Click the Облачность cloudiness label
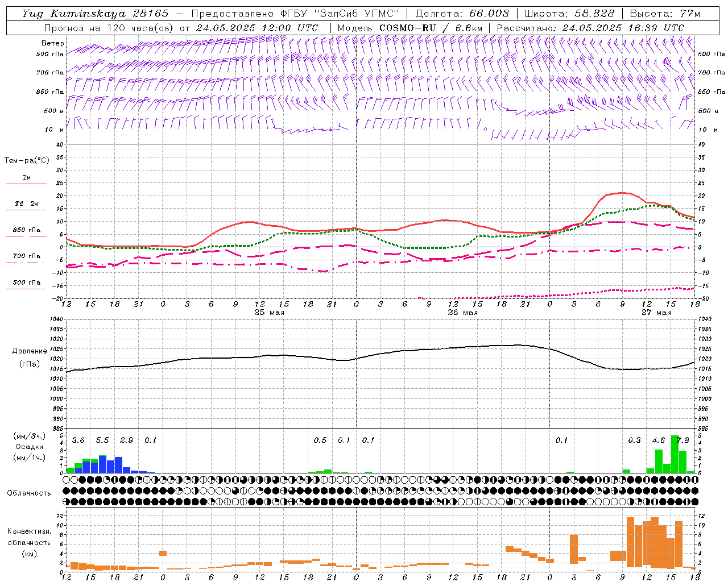The height and width of the screenshot is (582, 728). (x=29, y=493)
